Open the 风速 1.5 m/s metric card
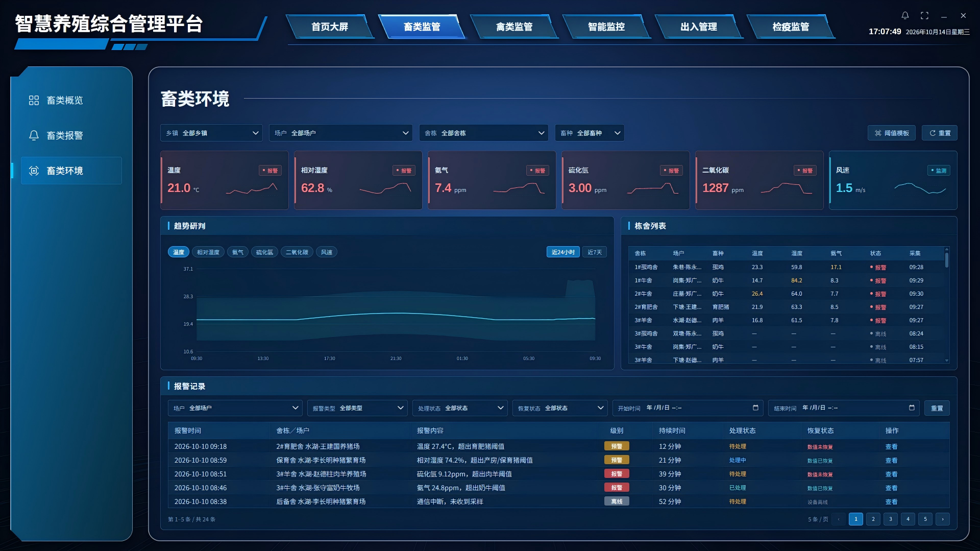Image resolution: width=980 pixels, height=551 pixels. [x=893, y=180]
